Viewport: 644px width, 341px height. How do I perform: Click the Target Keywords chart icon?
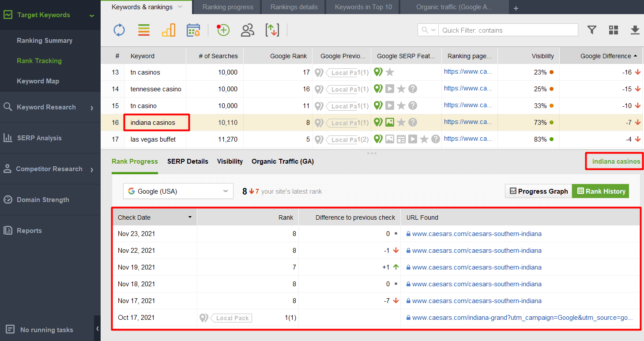pos(8,15)
